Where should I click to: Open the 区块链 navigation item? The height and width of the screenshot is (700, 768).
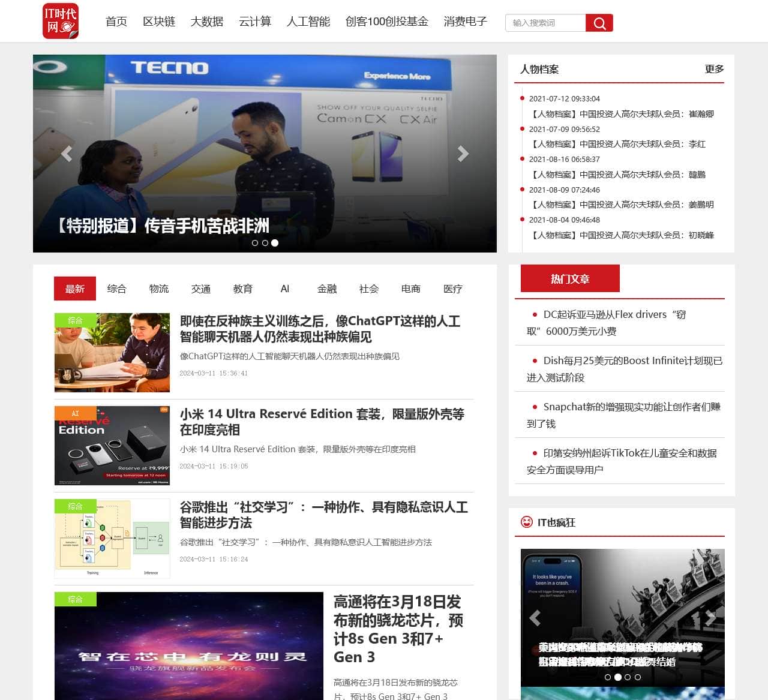point(159,22)
